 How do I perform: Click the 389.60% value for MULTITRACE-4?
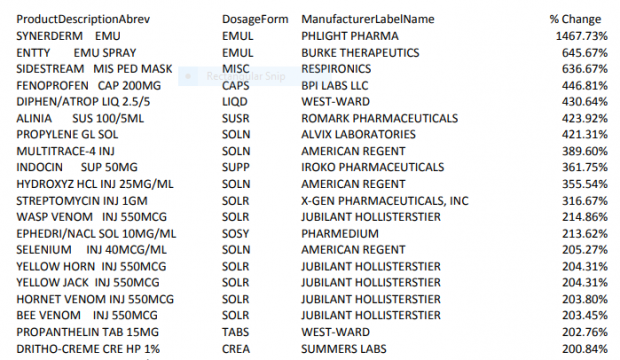(585, 151)
